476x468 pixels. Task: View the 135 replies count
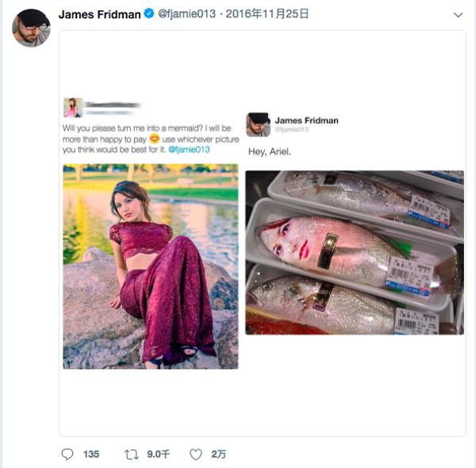click(91, 454)
